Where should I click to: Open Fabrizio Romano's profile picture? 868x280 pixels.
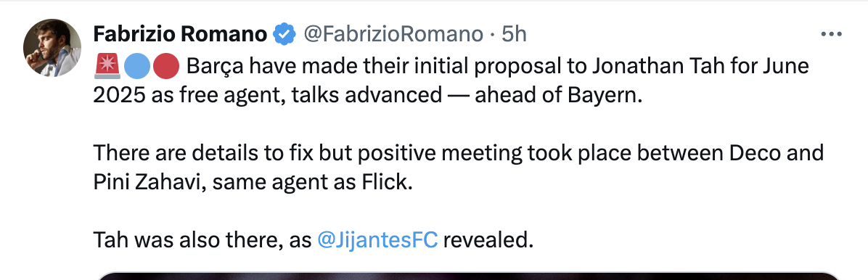click(52, 48)
